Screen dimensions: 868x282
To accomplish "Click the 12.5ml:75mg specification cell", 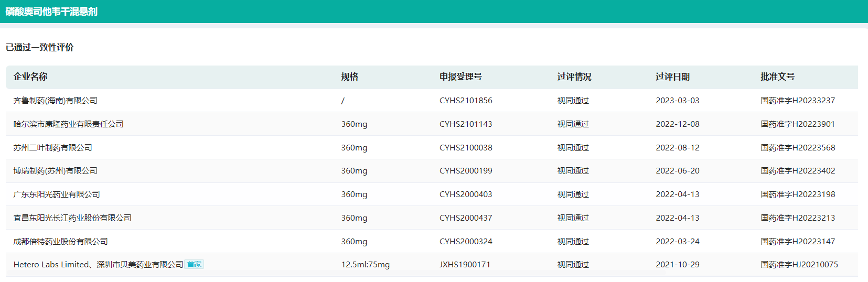I will pyautogui.click(x=366, y=265).
